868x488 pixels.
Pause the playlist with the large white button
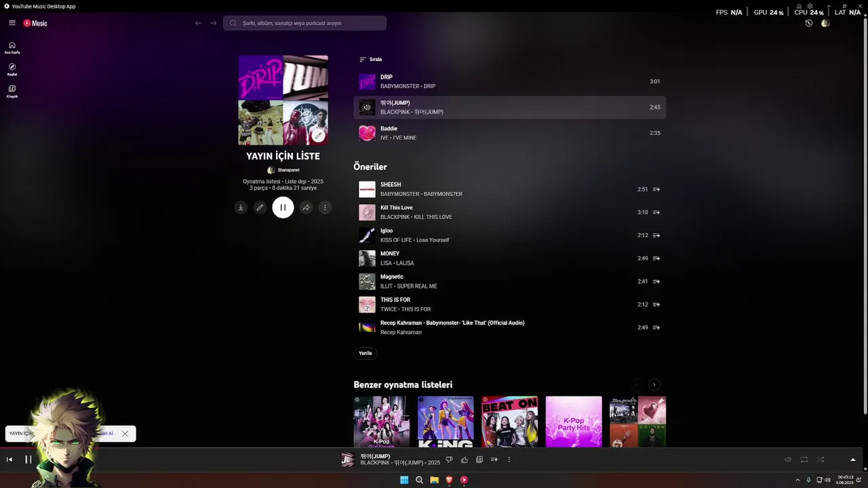click(x=283, y=207)
